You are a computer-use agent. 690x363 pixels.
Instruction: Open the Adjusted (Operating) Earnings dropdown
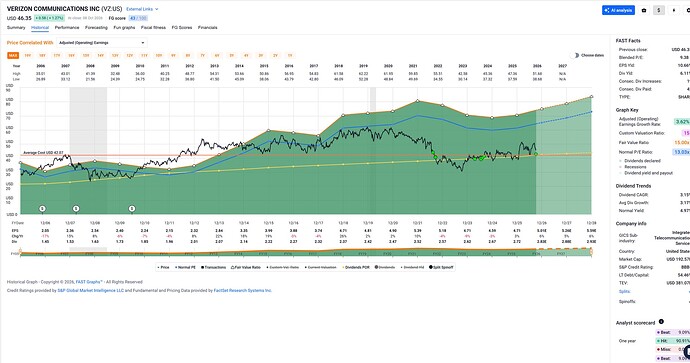102,43
